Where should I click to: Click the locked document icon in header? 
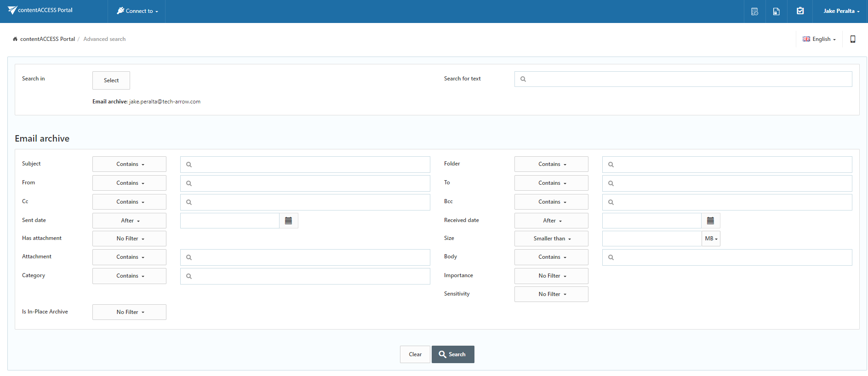coord(776,11)
